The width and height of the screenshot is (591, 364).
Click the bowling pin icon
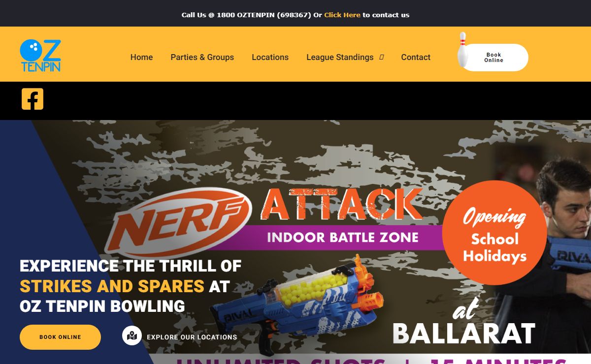(x=462, y=50)
